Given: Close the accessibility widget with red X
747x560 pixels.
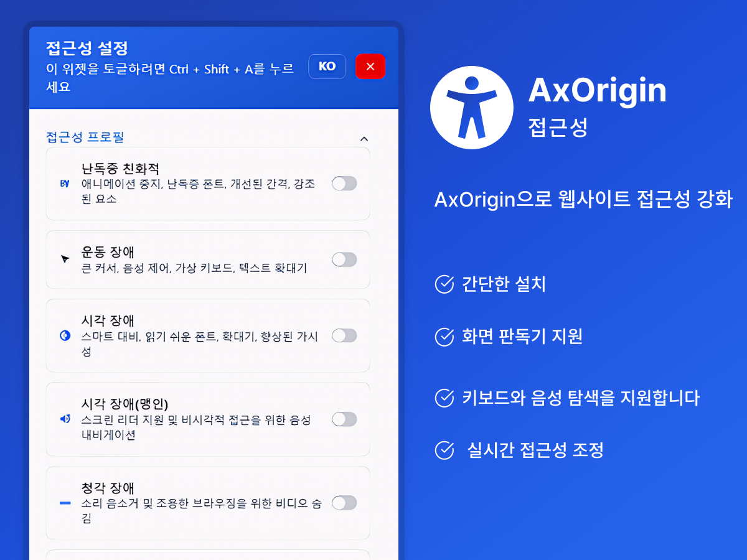Looking at the screenshot, I should 370,67.
